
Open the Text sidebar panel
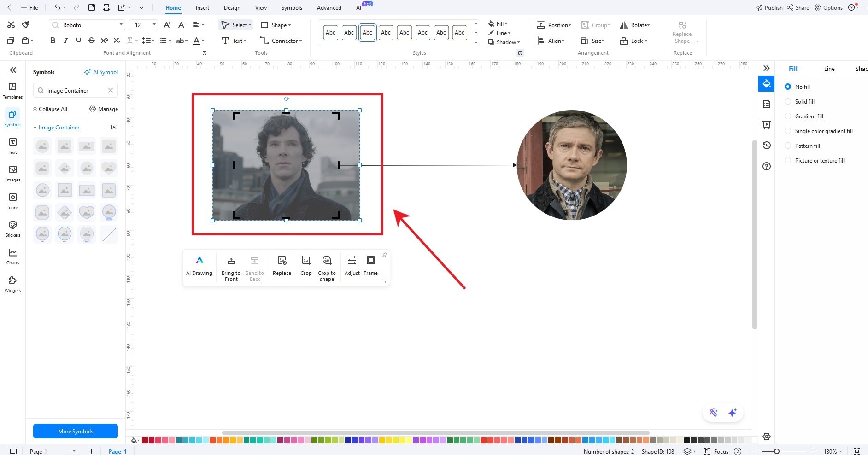tap(12, 146)
